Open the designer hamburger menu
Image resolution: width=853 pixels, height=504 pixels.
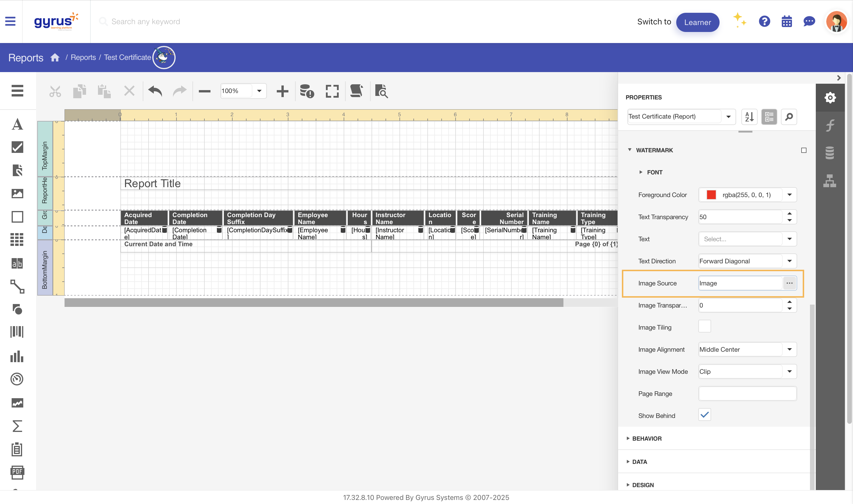click(17, 91)
